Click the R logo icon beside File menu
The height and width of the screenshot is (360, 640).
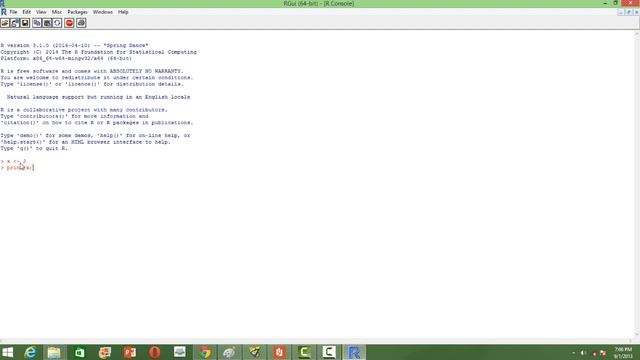coord(4,12)
